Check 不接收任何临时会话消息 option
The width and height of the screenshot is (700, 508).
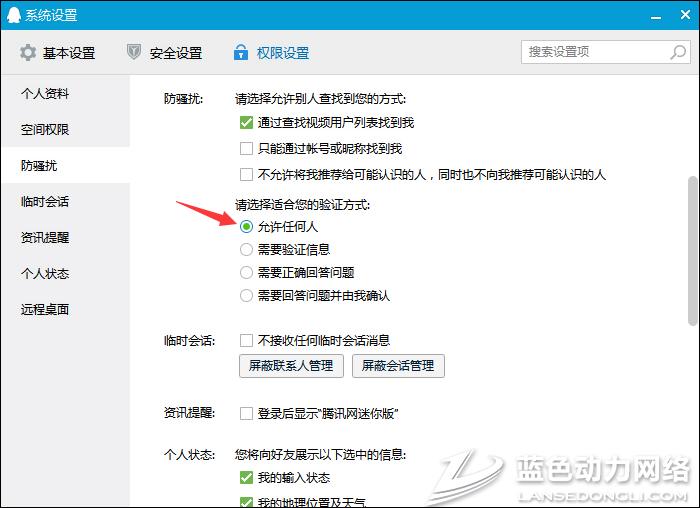point(246,340)
